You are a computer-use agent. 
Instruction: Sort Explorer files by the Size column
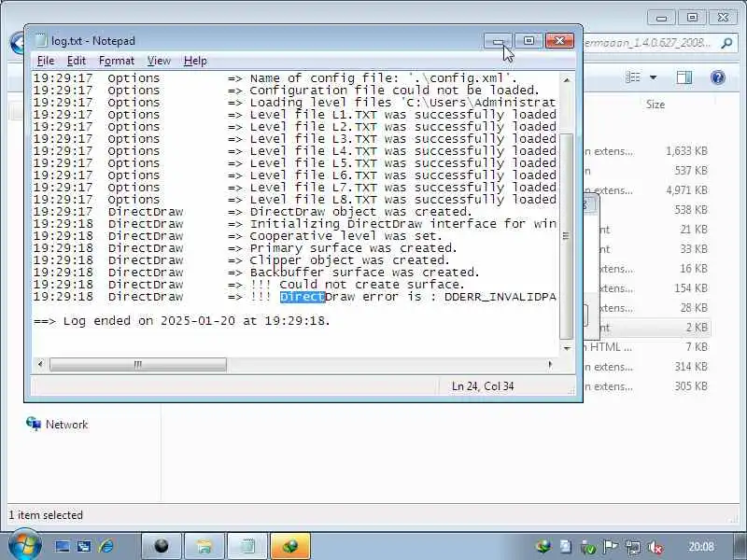(x=655, y=105)
